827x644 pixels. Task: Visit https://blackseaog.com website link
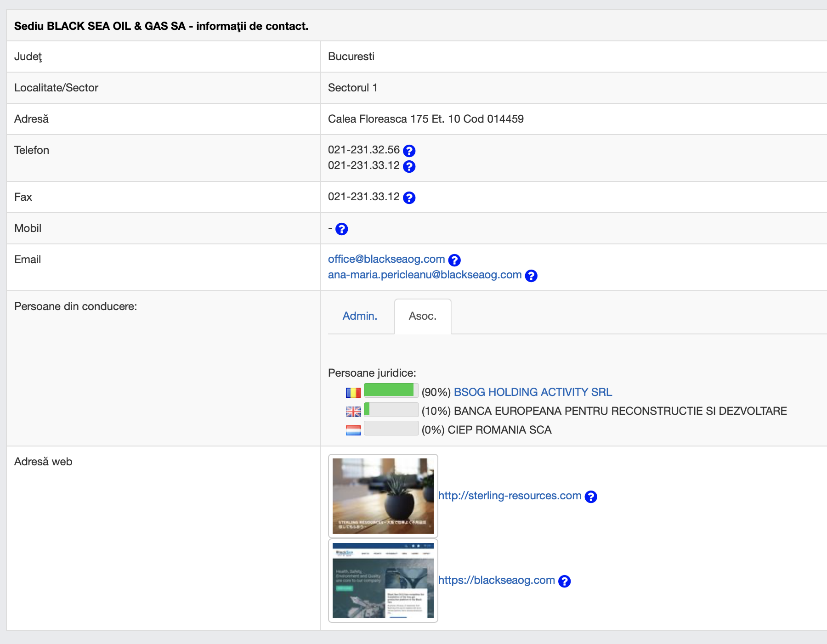pos(496,580)
